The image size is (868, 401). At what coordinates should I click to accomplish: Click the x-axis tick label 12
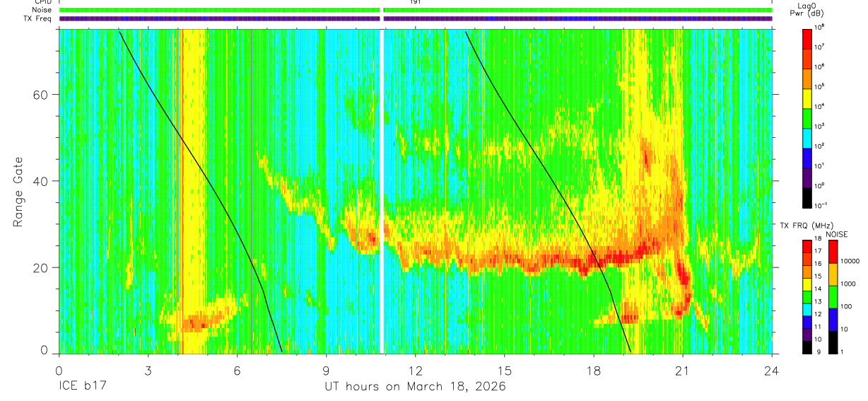click(x=415, y=370)
